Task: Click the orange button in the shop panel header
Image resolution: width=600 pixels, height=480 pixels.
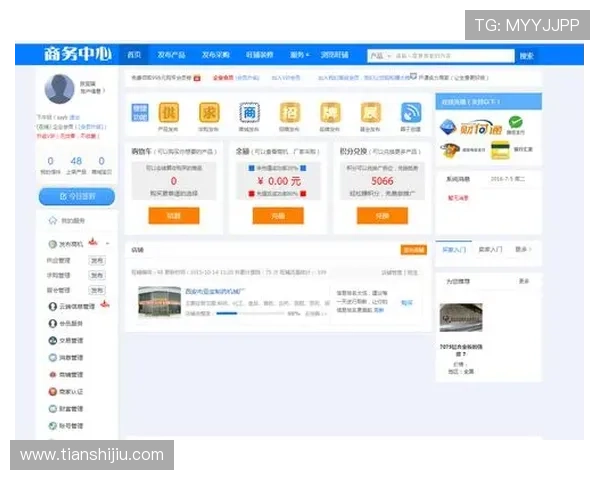Action: 414,250
